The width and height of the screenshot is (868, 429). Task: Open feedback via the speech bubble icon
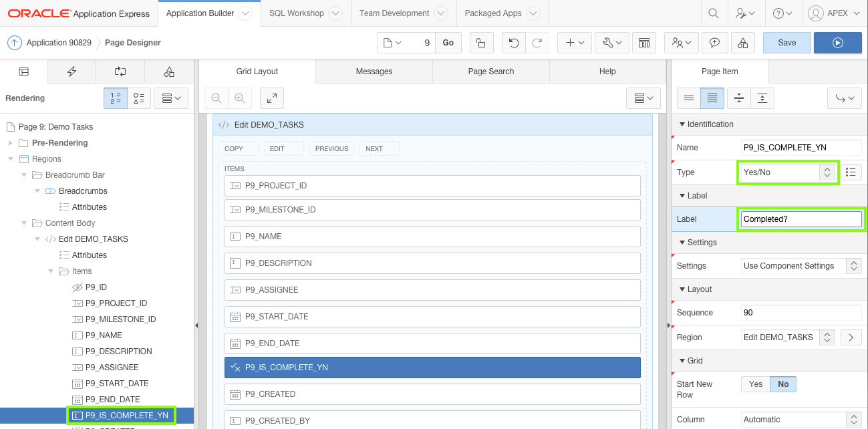tap(714, 42)
